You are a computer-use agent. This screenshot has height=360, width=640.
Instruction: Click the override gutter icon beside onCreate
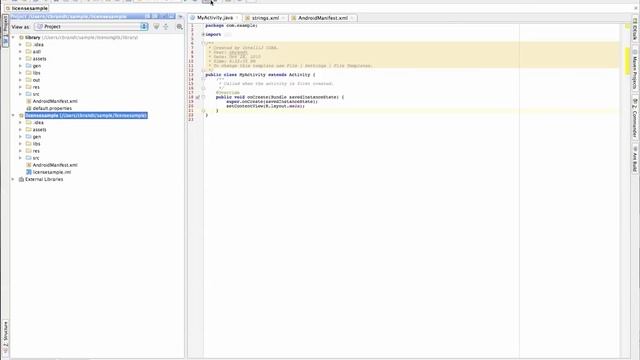(198, 97)
